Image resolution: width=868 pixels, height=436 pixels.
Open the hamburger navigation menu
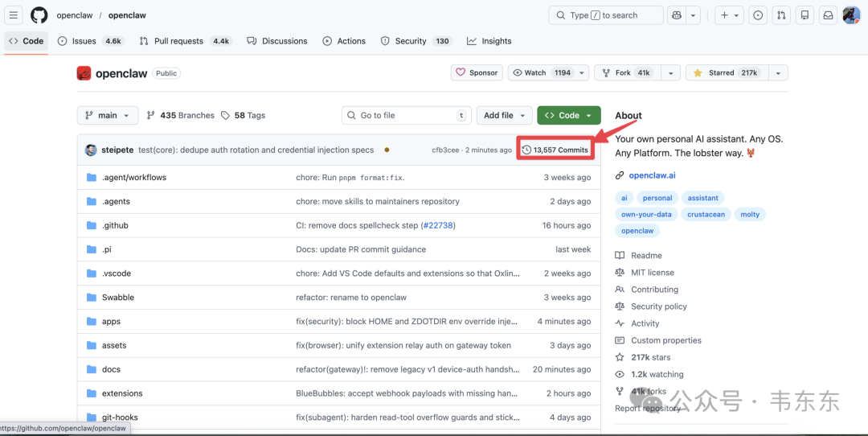pos(14,15)
